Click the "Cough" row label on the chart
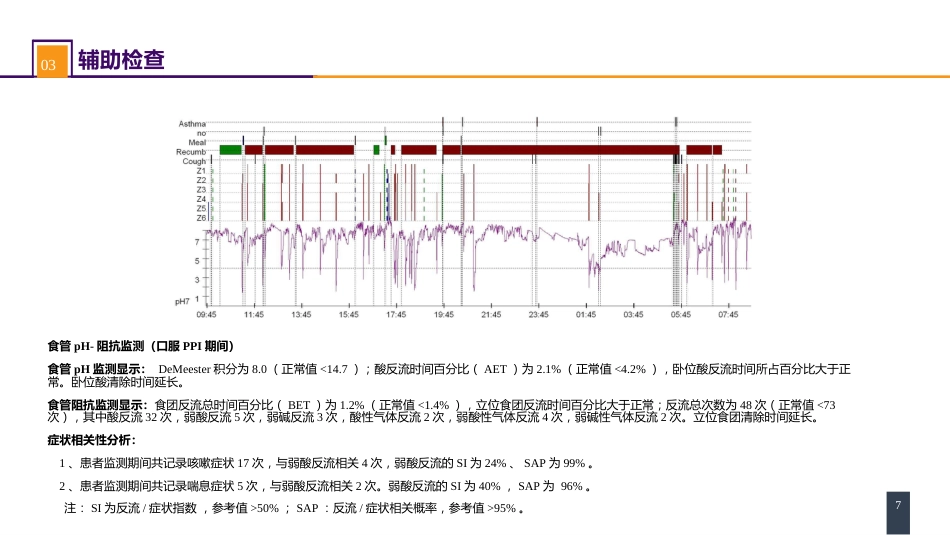Screen dimensions: 950x535 [x=194, y=161]
